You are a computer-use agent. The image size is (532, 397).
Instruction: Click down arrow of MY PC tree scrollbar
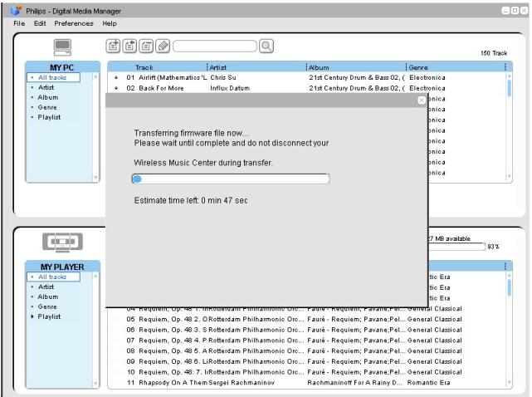[x=95, y=177]
